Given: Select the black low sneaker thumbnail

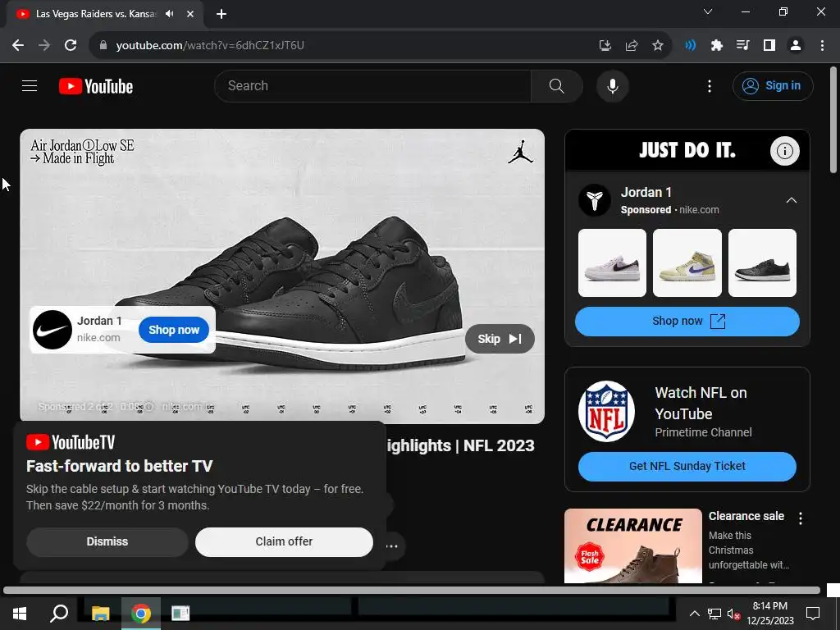Looking at the screenshot, I should [762, 262].
